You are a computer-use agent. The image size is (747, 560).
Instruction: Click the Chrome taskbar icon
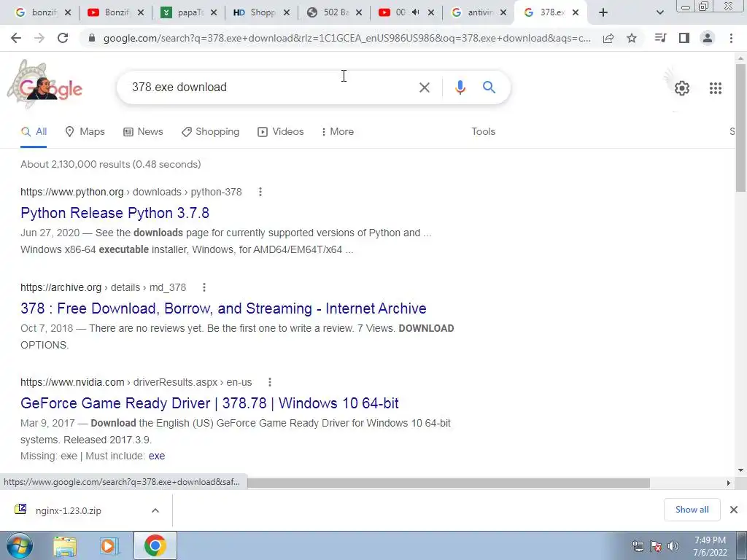tap(155, 546)
